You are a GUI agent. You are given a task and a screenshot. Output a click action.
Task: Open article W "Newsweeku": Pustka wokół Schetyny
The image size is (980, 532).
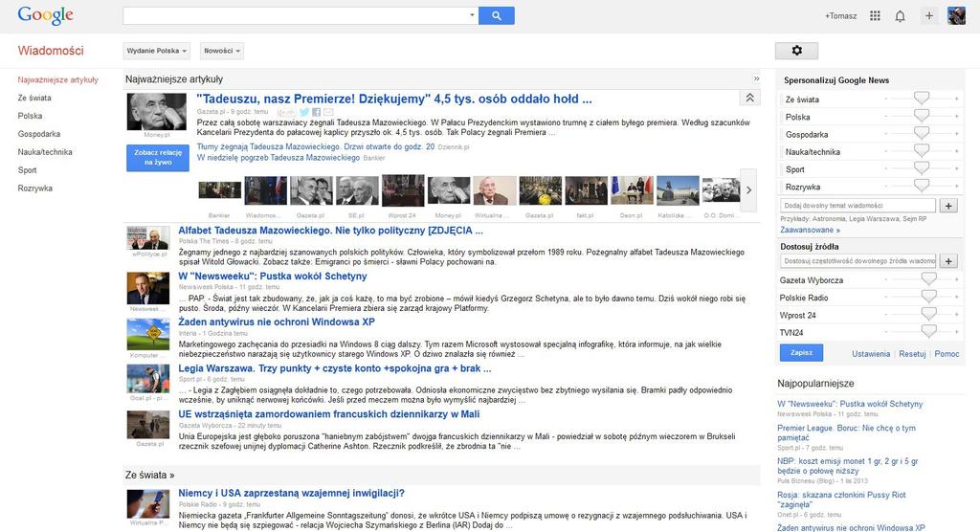click(273, 277)
